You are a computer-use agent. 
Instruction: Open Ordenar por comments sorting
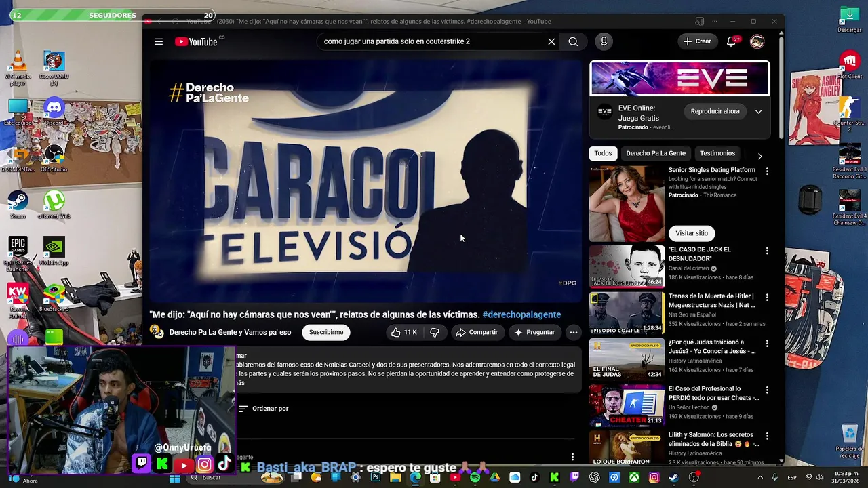[x=264, y=409]
